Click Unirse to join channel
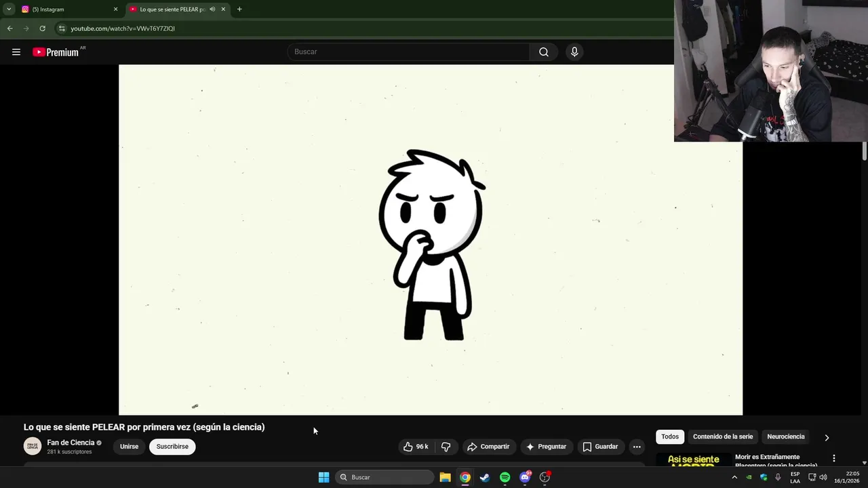This screenshot has width=868, height=488. point(129,447)
